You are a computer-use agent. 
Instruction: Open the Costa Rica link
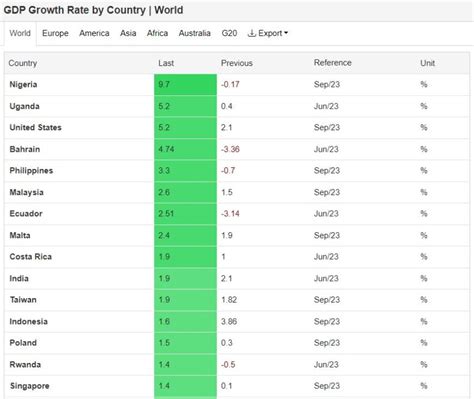pos(31,257)
